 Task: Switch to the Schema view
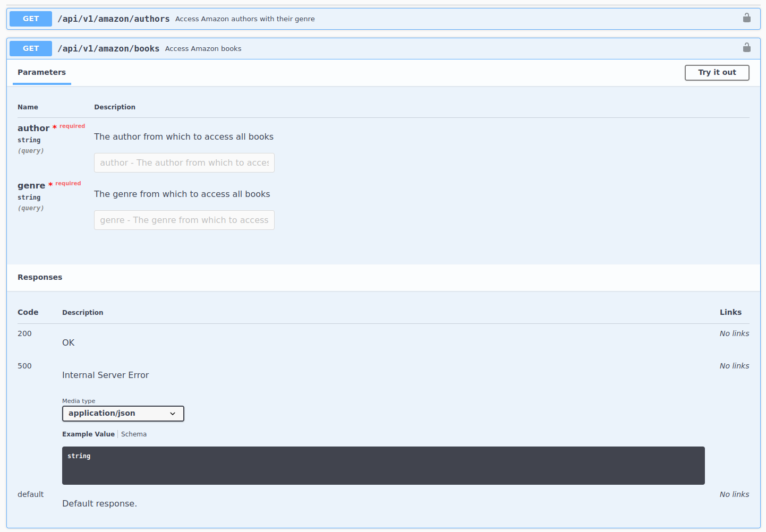coord(134,434)
